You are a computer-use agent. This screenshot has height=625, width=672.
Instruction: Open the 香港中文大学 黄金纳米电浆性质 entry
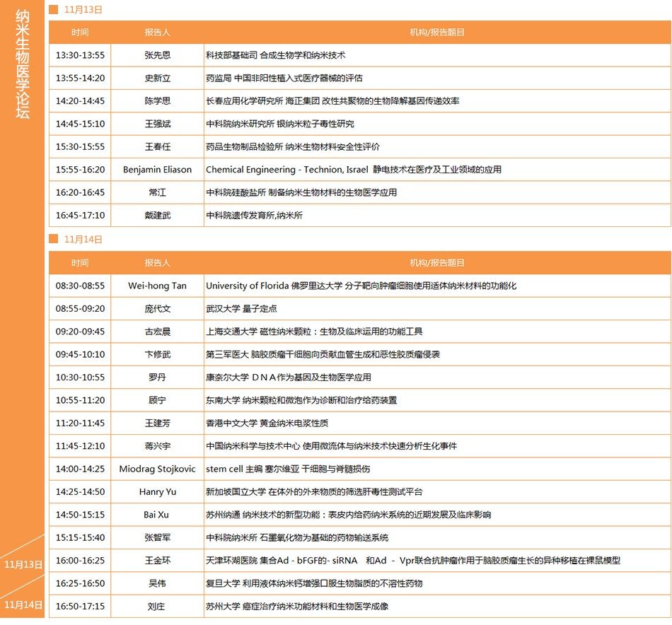(267, 423)
